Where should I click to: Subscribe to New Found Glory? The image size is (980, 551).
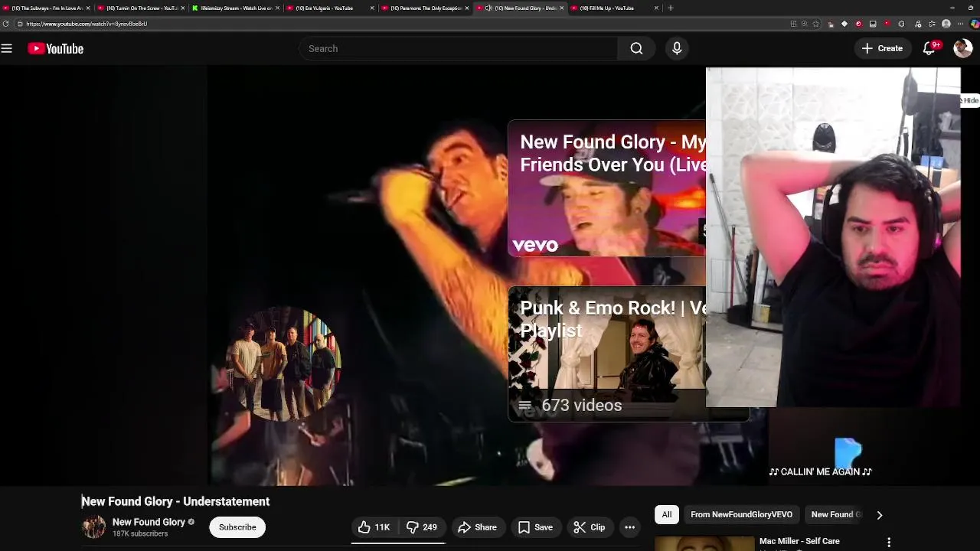pos(237,527)
